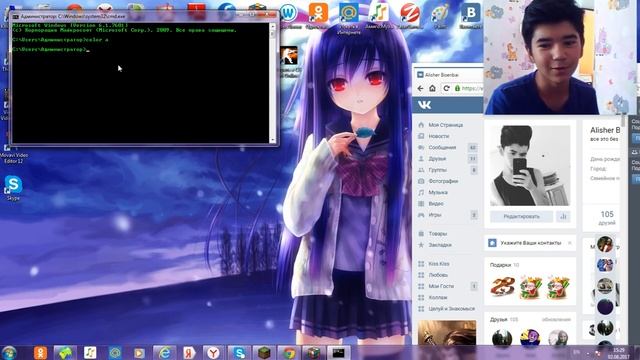Open the Skype desktop shortcut
This screenshot has width=640, height=360.
coord(13,188)
